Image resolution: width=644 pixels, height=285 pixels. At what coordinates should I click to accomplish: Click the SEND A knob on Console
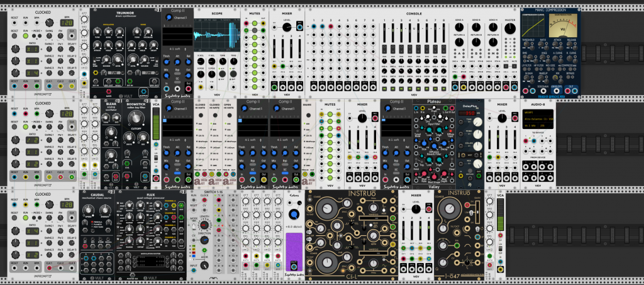tap(460, 27)
